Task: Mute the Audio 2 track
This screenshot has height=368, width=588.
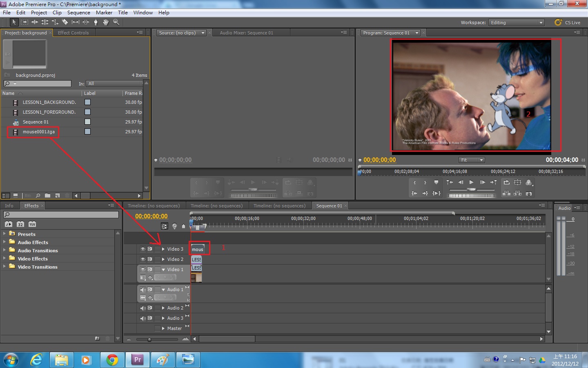Action: (x=143, y=308)
